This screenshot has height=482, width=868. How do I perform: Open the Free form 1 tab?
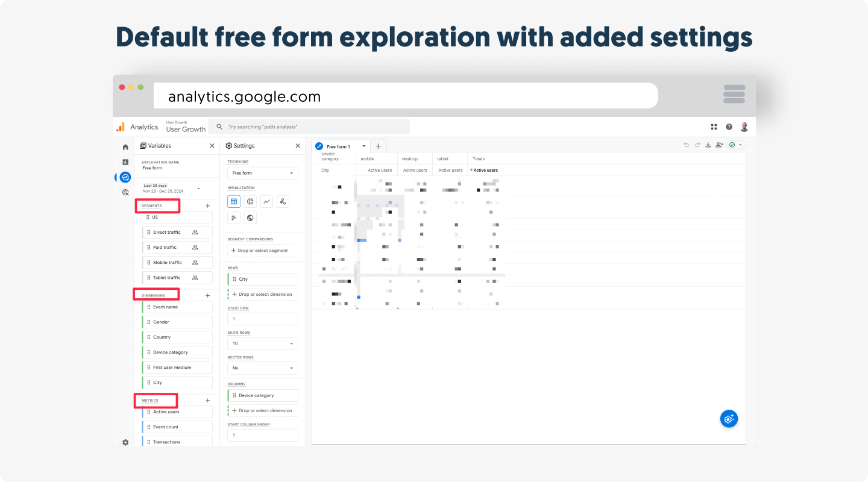[338, 146]
